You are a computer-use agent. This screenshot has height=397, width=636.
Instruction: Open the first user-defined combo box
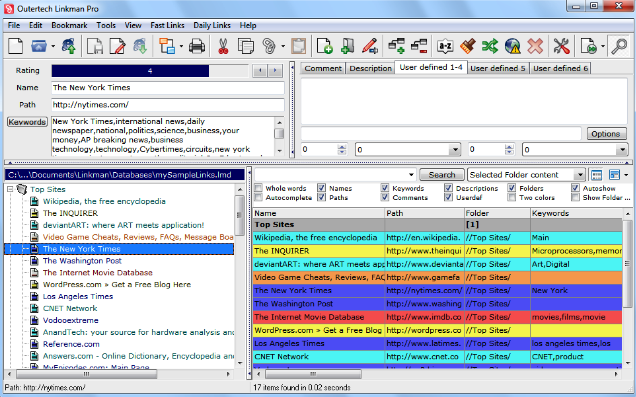click(x=455, y=150)
